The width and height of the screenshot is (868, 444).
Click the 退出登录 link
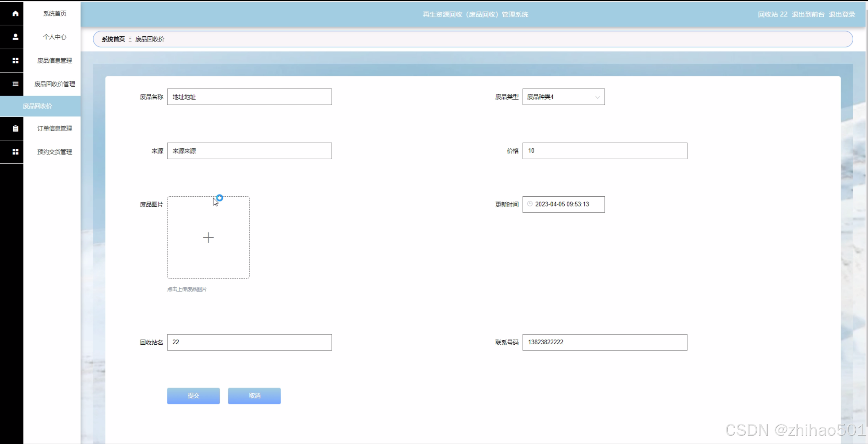click(842, 14)
